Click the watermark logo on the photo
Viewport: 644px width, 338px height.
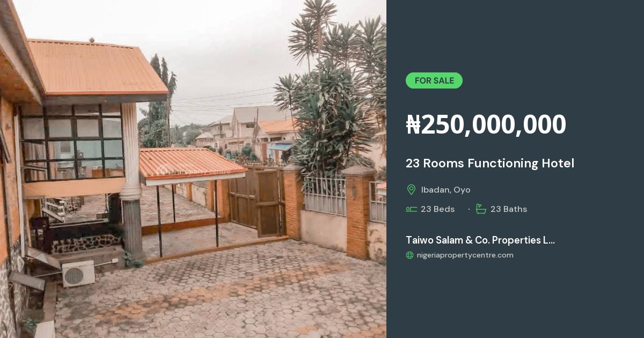pos(192,169)
